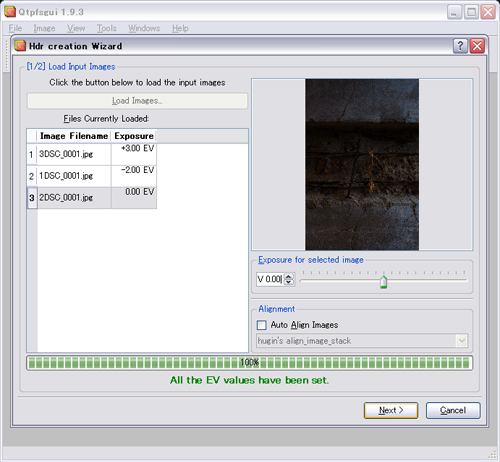Minimize the Qtpfsgui main window
This screenshot has height=462, width=500.
[x=454, y=12]
